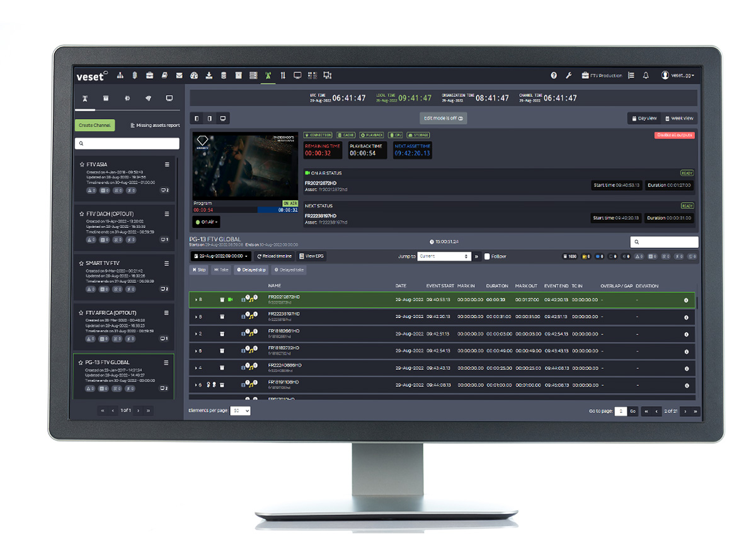The height and width of the screenshot is (556, 756).
Task: Click the camera icon on on-air row
Action: tap(230, 300)
